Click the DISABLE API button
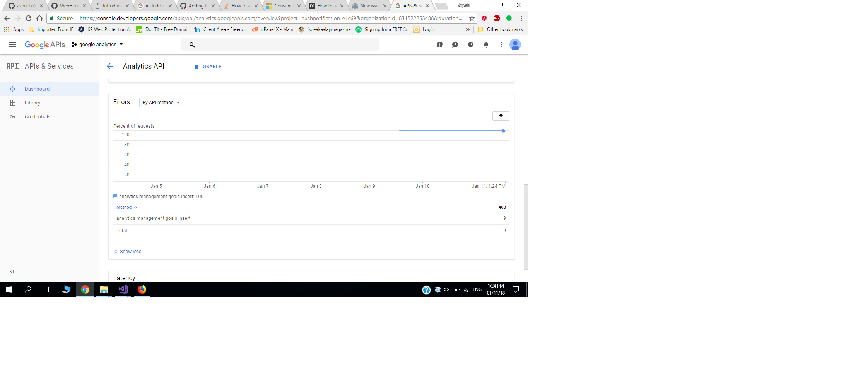The image size is (868, 370). click(208, 67)
